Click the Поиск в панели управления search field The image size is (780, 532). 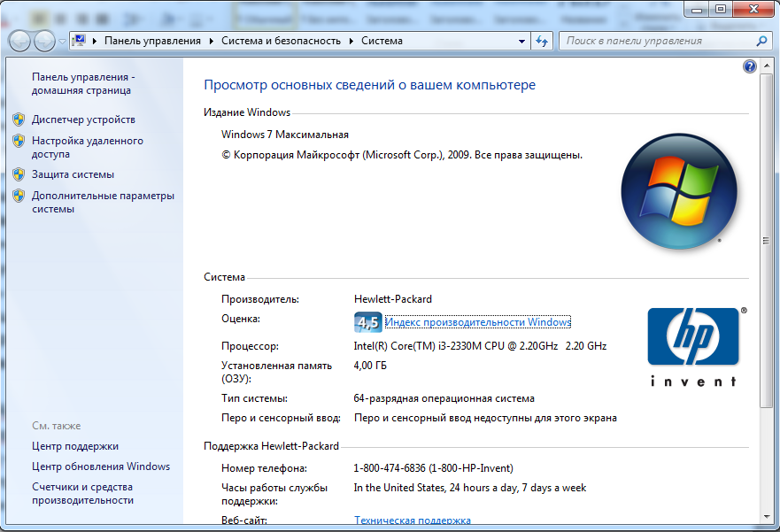655,41
